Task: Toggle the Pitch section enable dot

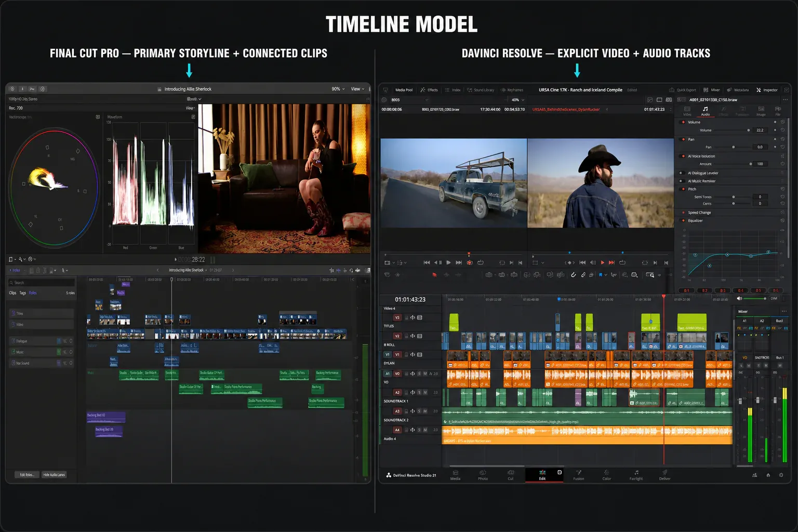Action: pos(683,189)
